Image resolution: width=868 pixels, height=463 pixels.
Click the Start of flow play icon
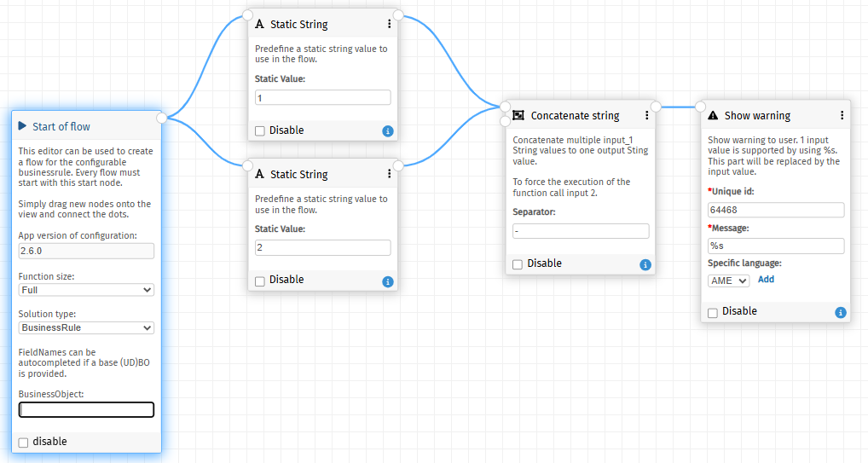click(22, 125)
